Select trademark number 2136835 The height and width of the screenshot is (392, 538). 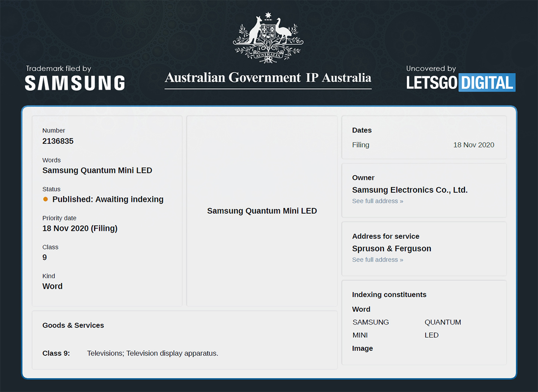58,141
